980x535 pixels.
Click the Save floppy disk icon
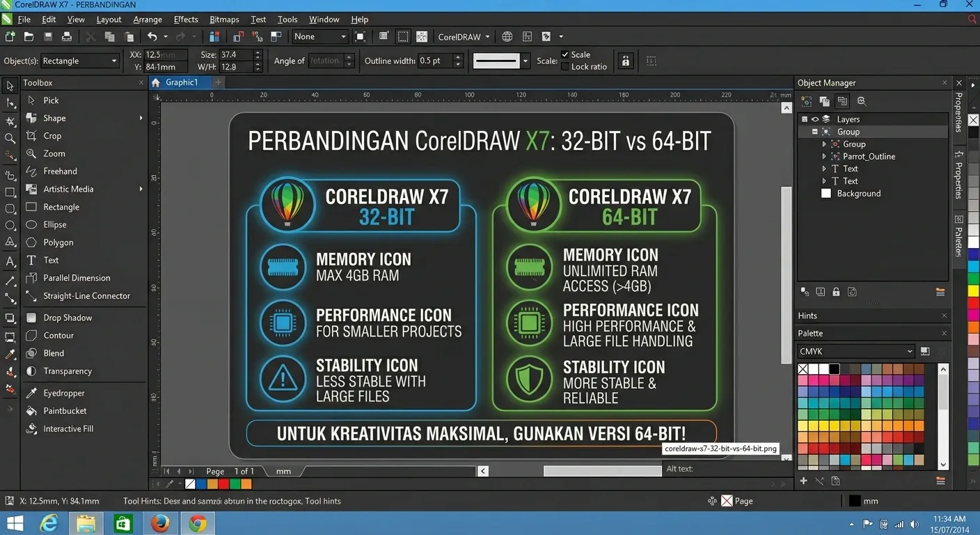(x=48, y=36)
